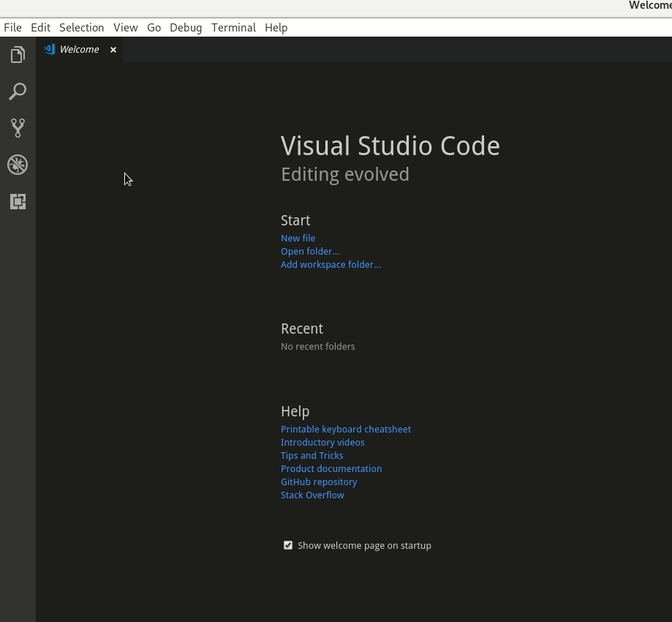Open the Terminal menu

233,27
